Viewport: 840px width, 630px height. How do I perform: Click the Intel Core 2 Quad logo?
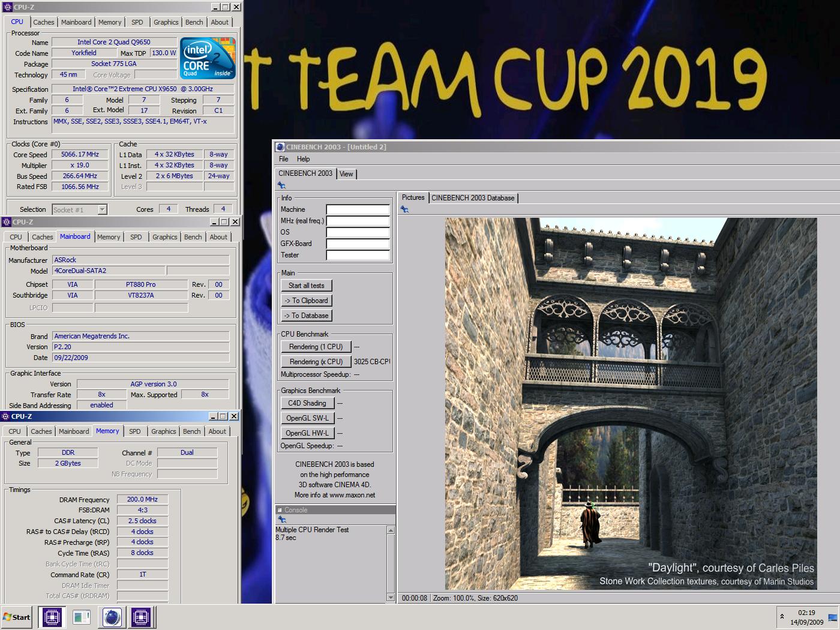208,58
